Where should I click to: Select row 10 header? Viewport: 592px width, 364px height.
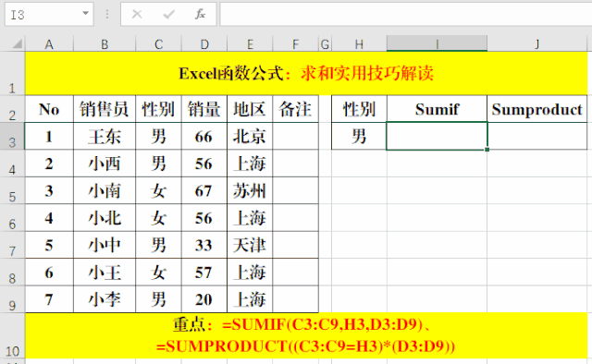12,335
